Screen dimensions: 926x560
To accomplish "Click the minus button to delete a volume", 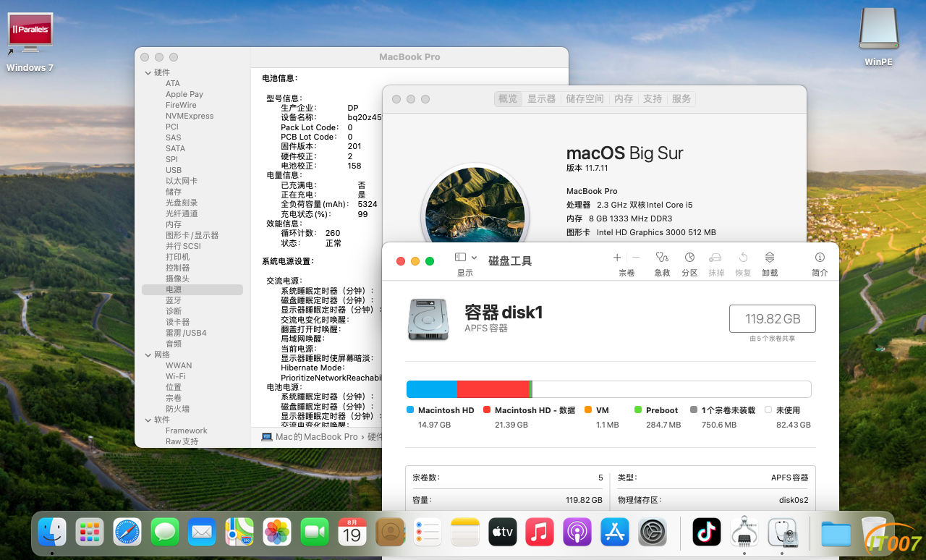I will point(636,258).
